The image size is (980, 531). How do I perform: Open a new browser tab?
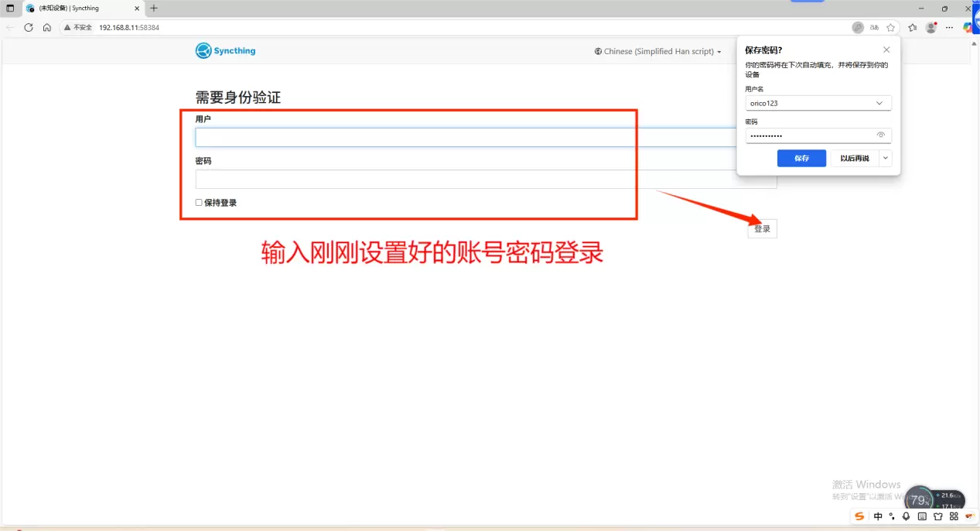[154, 8]
